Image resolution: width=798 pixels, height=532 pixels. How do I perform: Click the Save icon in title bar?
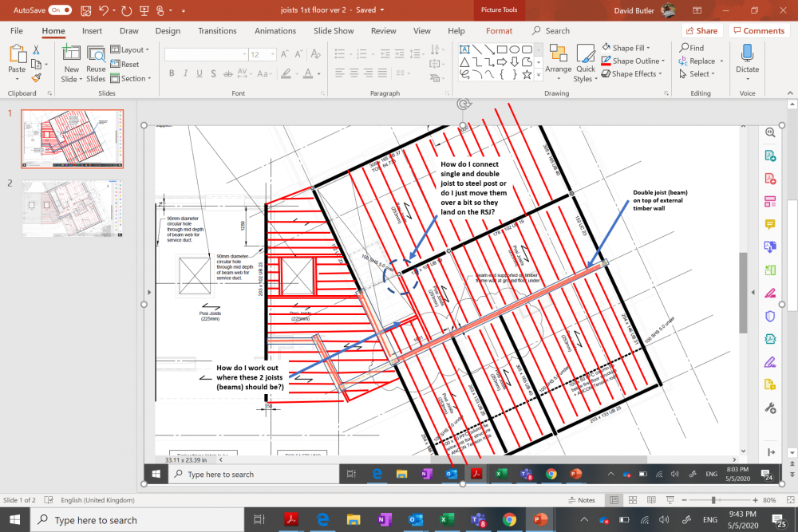point(85,10)
